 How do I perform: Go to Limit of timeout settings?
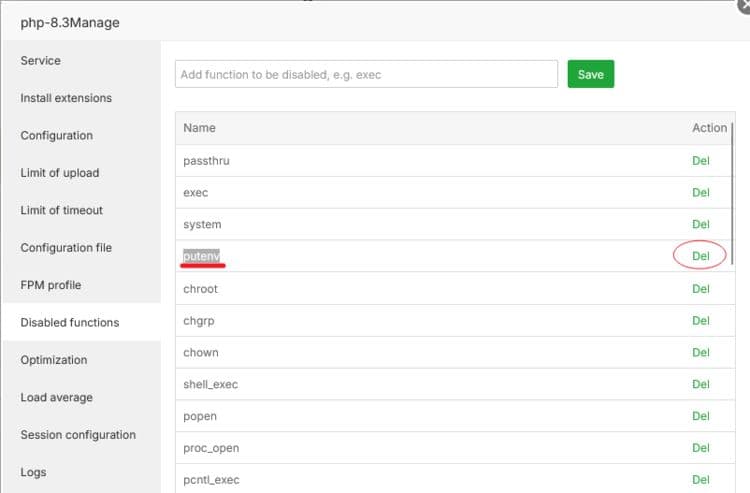pyautogui.click(x=62, y=210)
